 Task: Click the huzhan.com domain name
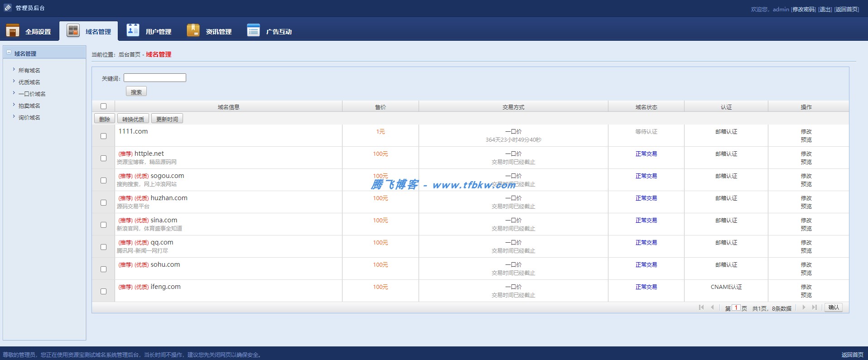tap(169, 198)
